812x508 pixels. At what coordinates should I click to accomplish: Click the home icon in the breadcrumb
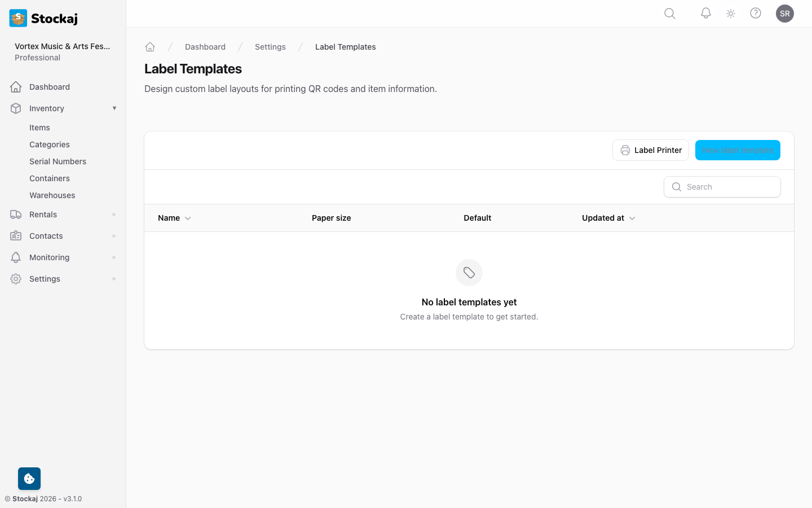pos(150,47)
